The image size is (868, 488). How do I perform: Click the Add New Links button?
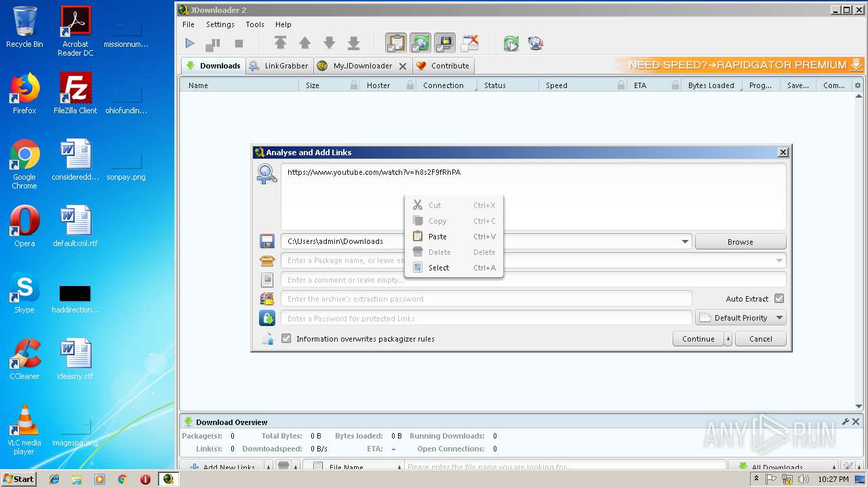[222, 467]
